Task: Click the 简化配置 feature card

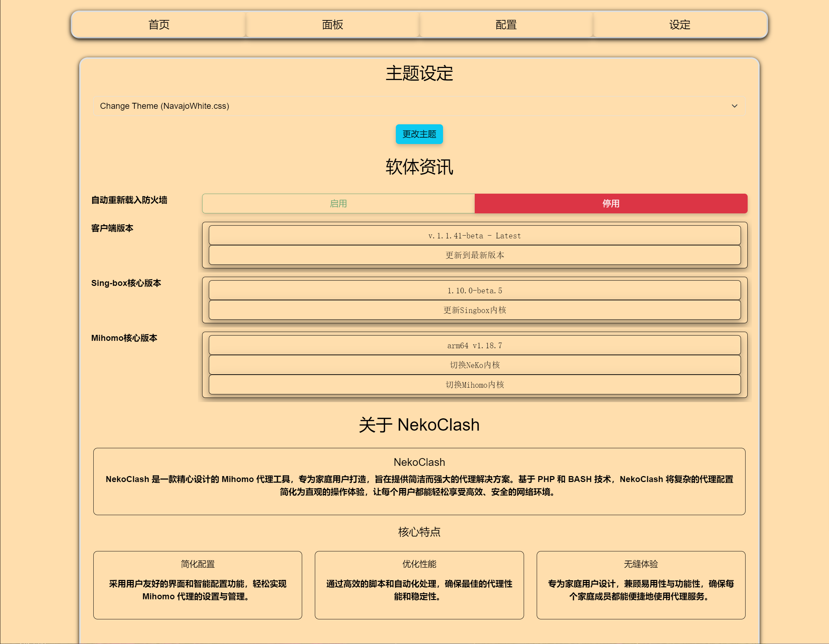Action: 197,585
